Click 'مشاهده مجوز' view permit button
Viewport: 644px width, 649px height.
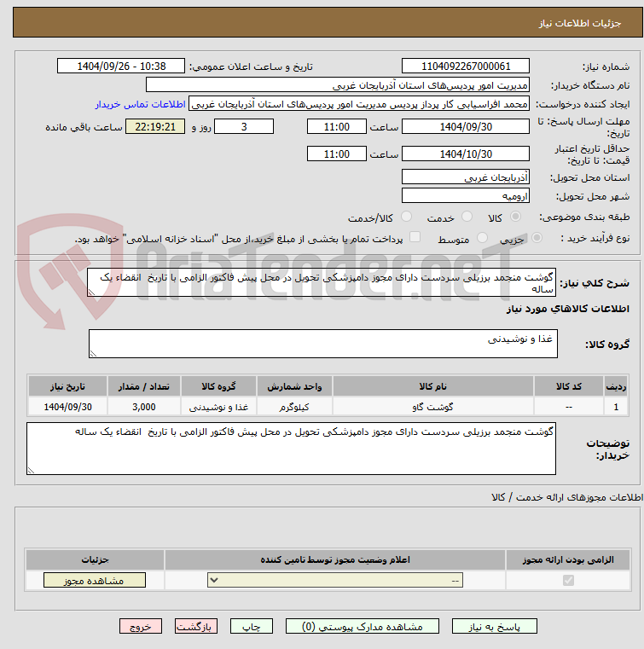95,580
